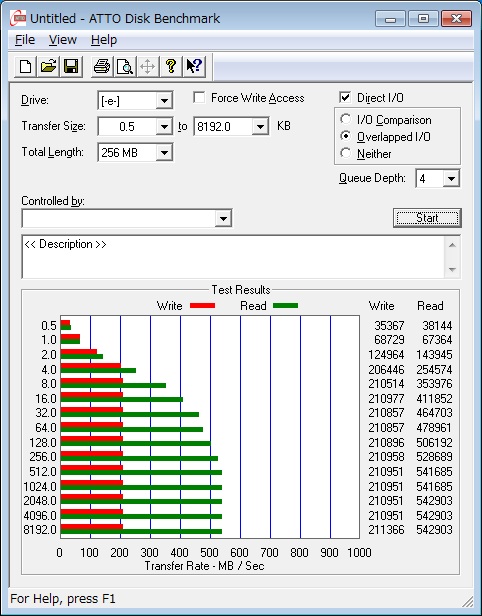Open the File menu

25,40
